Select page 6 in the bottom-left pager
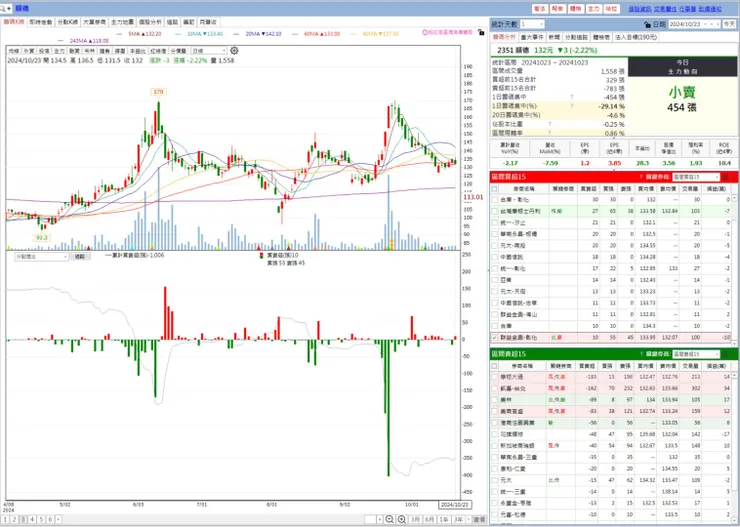Viewport: 740px width, 527px height. (50, 519)
